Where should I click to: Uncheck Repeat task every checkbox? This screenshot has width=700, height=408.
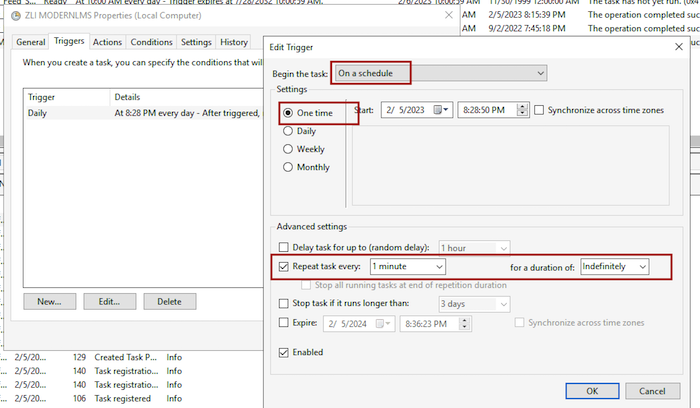coord(283,266)
